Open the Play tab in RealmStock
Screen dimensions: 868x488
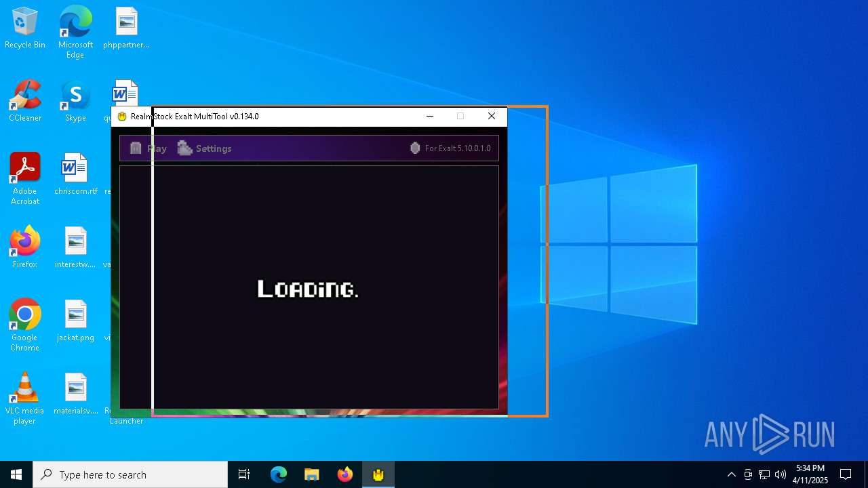pyautogui.click(x=148, y=148)
